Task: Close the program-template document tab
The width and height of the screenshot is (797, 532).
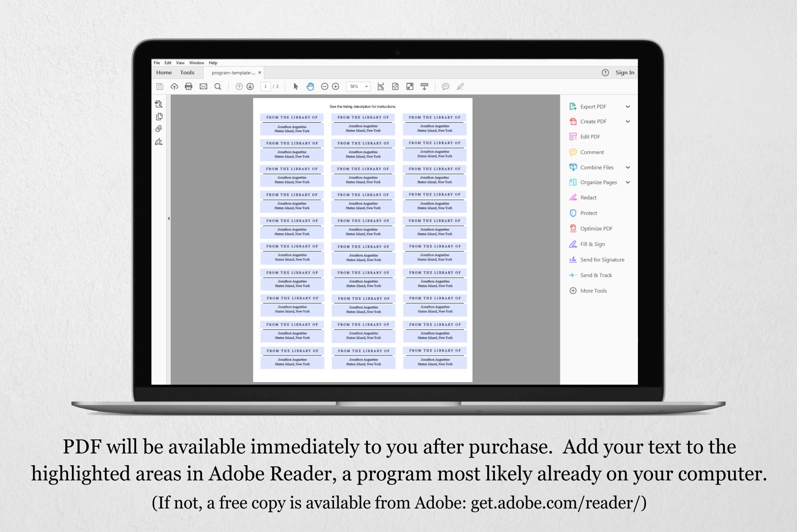Action: [260, 72]
